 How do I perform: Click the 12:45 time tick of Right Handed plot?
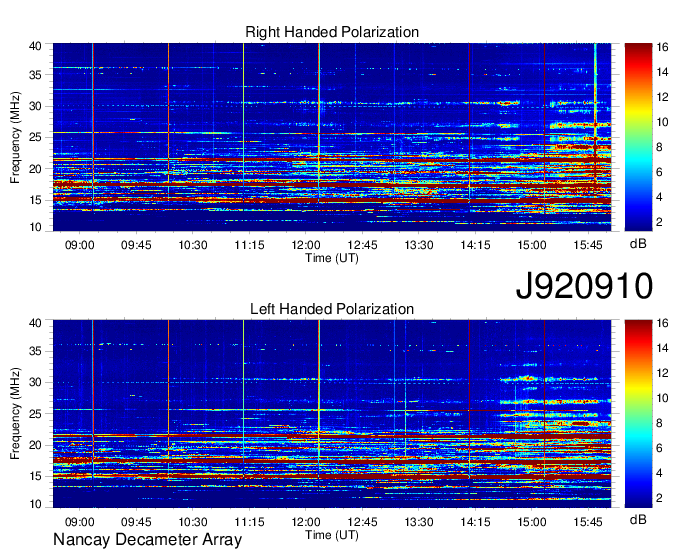point(363,245)
